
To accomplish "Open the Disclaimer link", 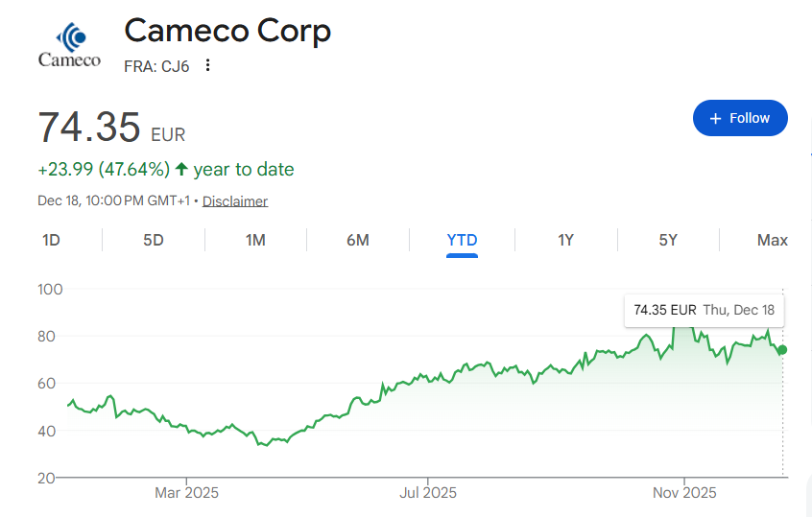I will click(235, 201).
